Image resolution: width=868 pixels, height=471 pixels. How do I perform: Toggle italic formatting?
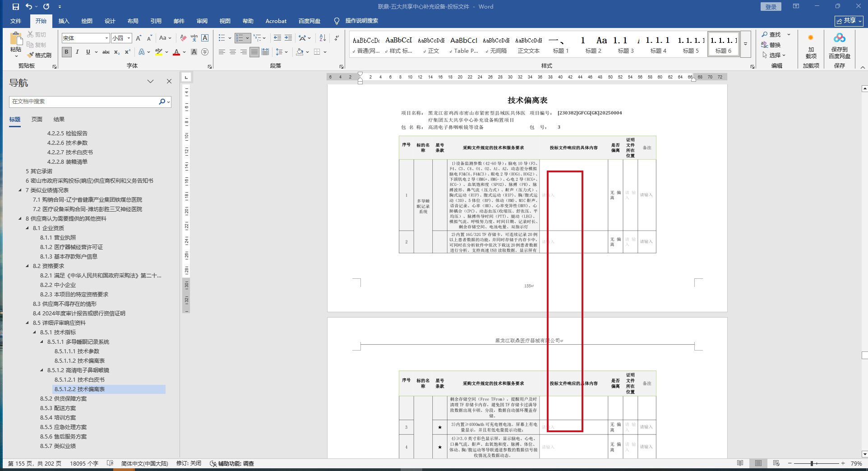77,52
